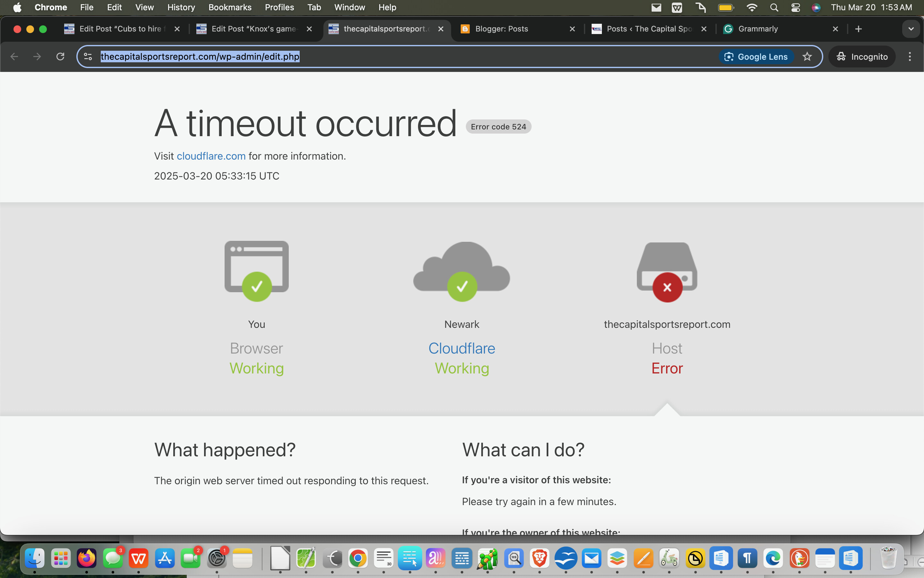Image resolution: width=924 pixels, height=578 pixels.
Task: Open Google Lens search
Action: (756, 57)
